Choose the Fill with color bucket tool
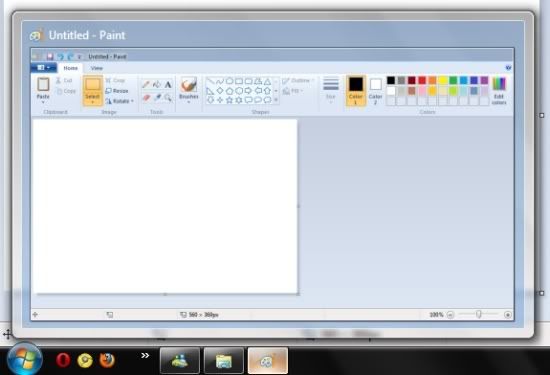 (157, 84)
